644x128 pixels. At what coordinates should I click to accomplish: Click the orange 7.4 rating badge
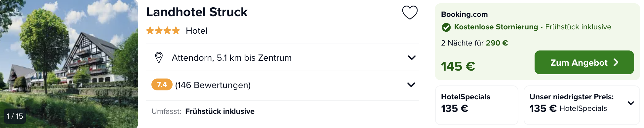tap(162, 85)
